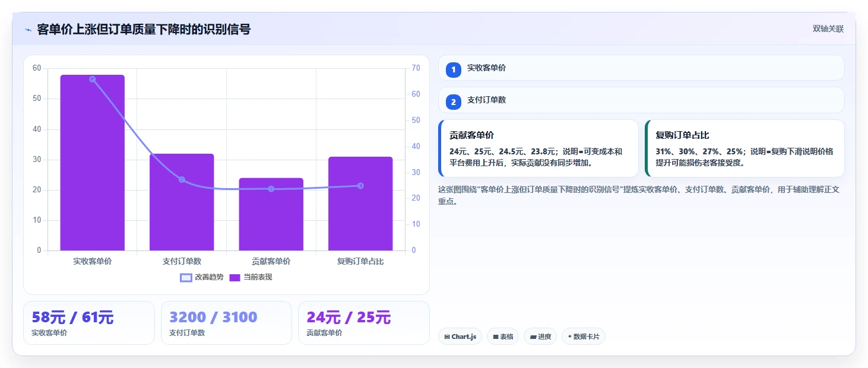This screenshot has width=868, height=368.
Task: Click the 3200 / 3100 stat card
Action: click(226, 323)
